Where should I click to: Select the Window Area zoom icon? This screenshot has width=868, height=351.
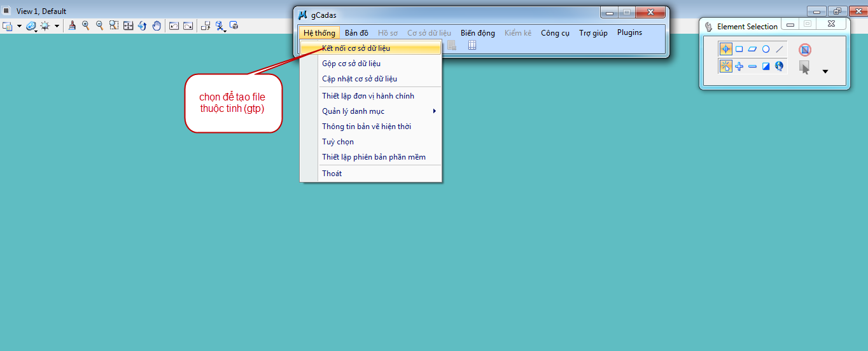tap(114, 25)
